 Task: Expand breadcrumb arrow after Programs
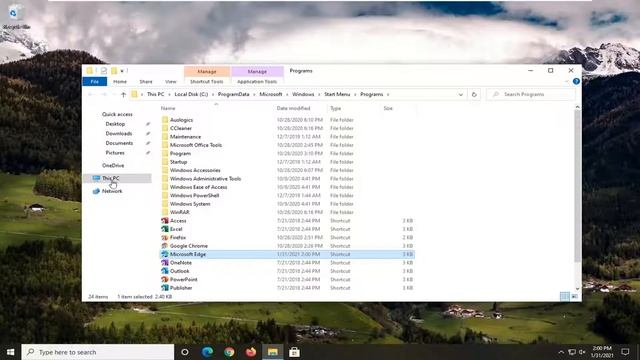[388, 94]
